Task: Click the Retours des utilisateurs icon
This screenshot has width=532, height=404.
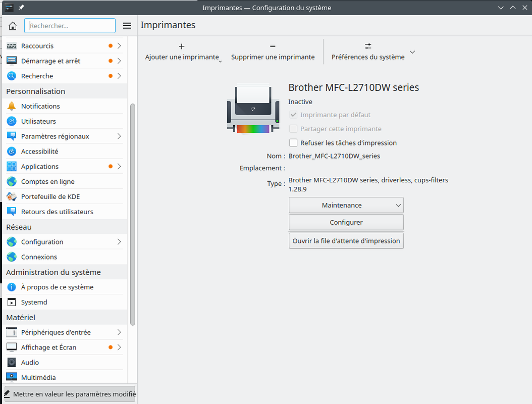Action: [x=12, y=212]
